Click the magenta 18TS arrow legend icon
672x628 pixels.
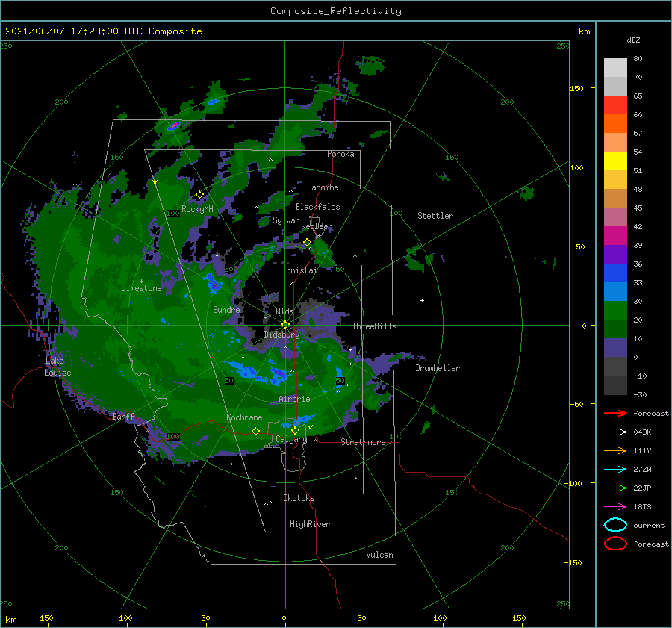coord(615,507)
